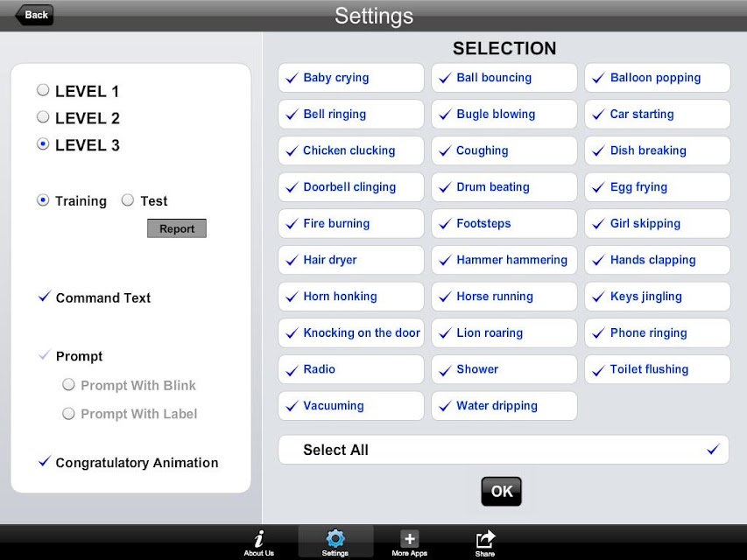
Task: Uncheck the Lion roaring sound
Action: 504,332
